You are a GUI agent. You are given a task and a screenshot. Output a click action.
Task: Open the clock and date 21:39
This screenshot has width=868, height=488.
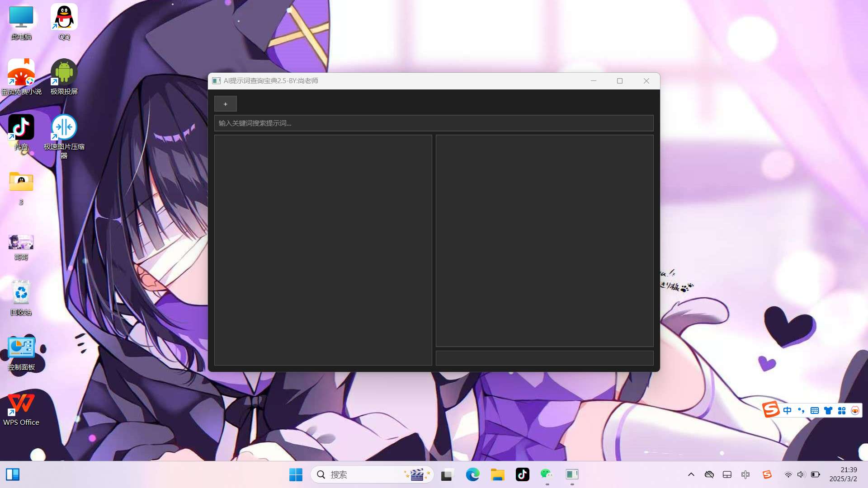[x=843, y=474]
